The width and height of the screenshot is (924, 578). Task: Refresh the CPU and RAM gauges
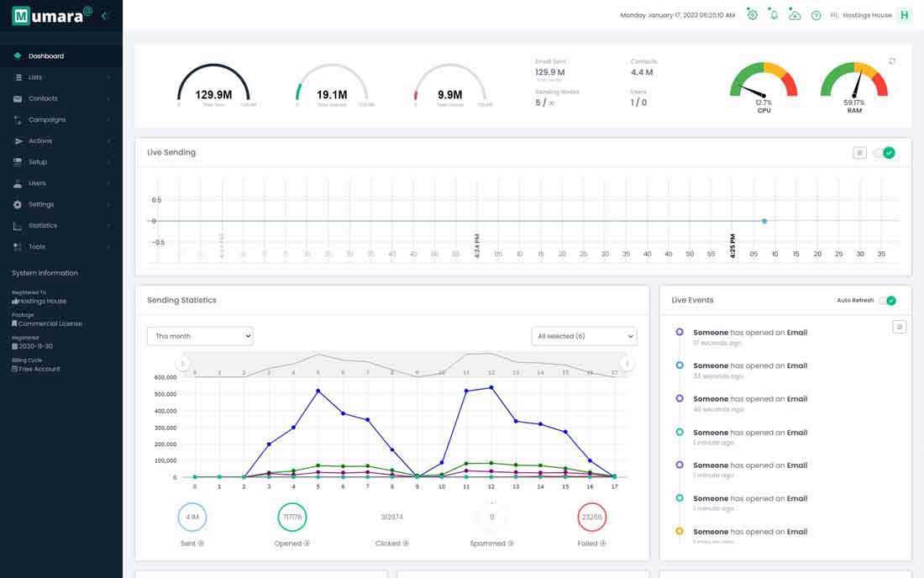(x=892, y=61)
